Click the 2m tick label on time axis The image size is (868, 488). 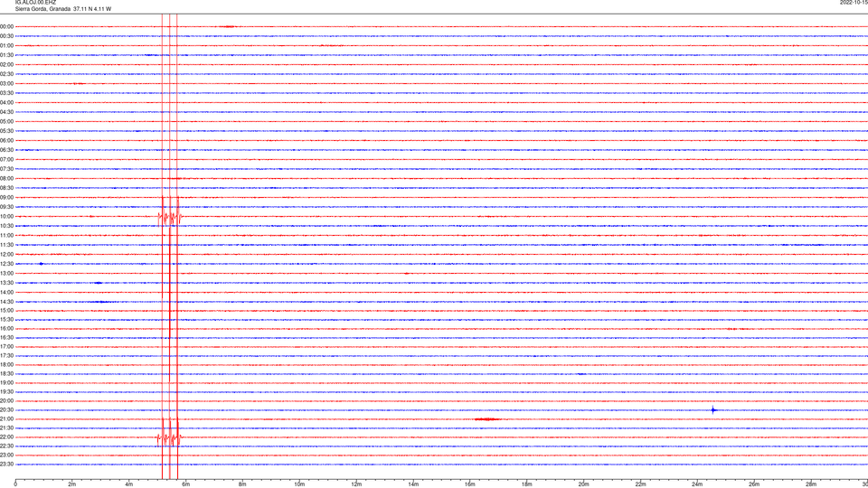click(x=72, y=484)
